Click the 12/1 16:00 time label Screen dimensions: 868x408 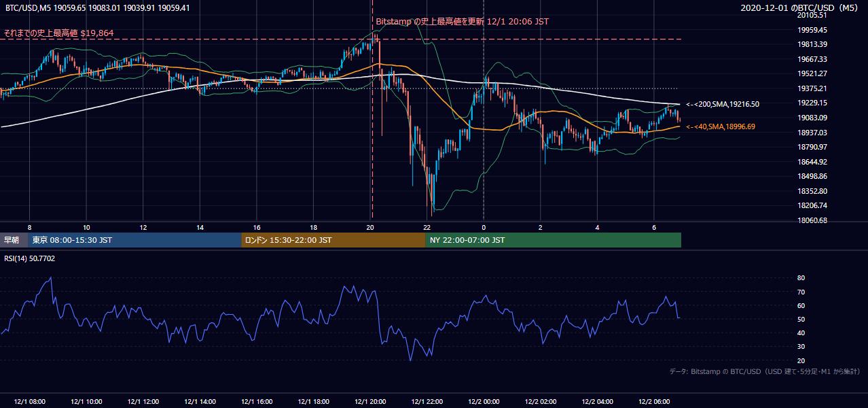click(x=257, y=401)
